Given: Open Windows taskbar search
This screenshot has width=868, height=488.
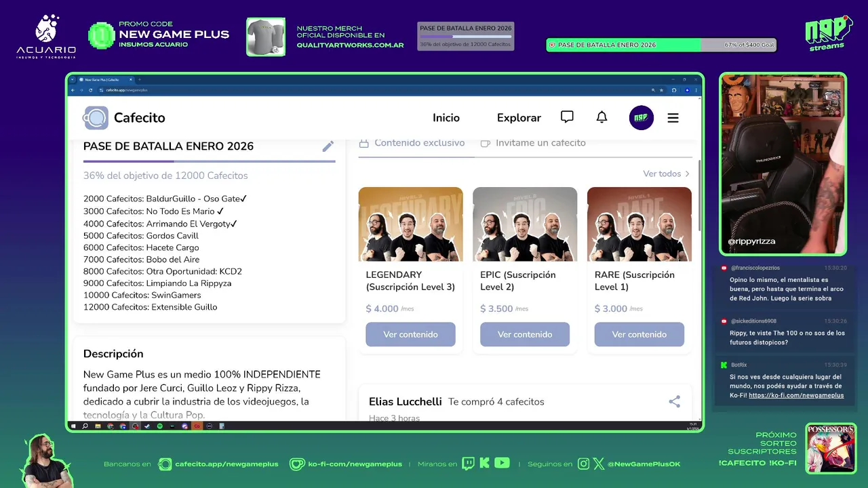Looking at the screenshot, I should click(x=85, y=426).
